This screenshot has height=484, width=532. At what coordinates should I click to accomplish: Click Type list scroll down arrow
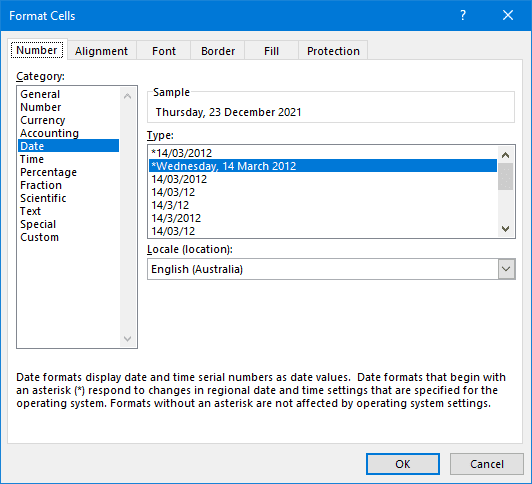coord(506,229)
